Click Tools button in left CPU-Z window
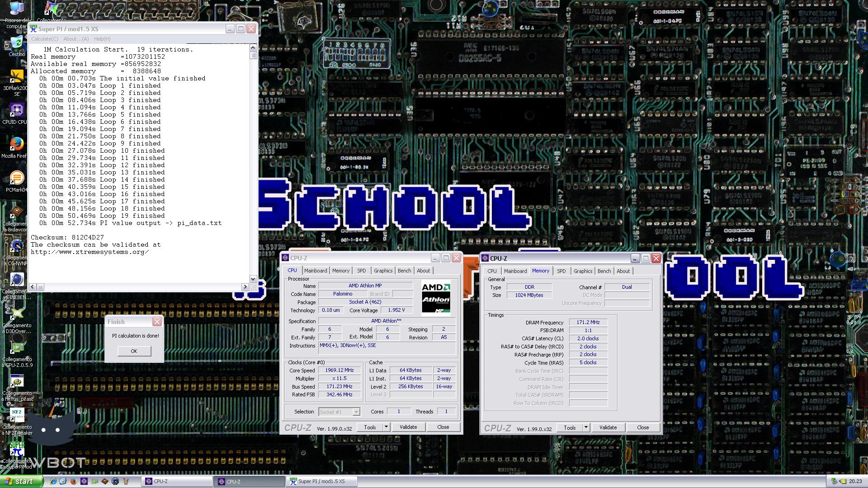 (x=370, y=427)
